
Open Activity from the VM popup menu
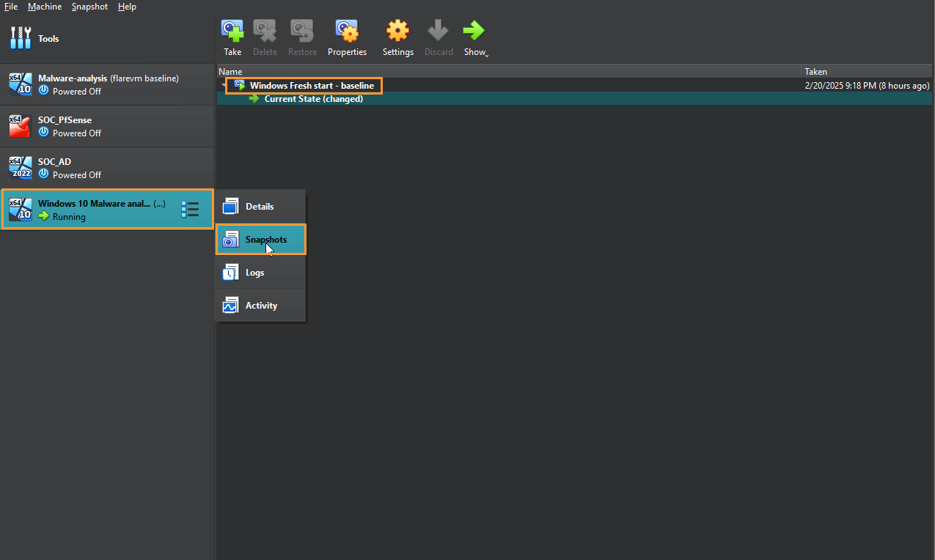click(260, 306)
